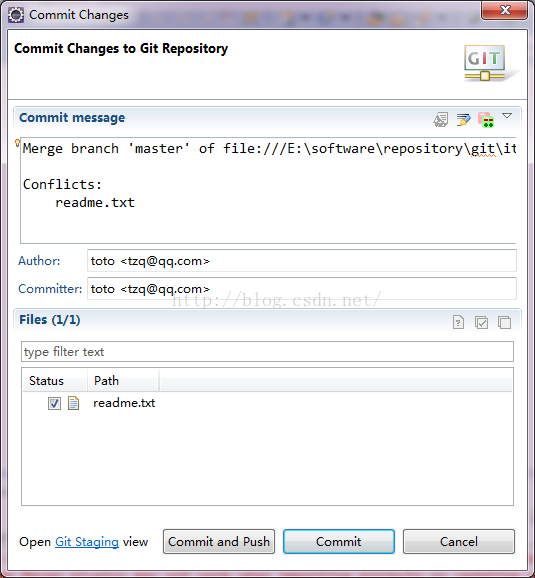Click the Amend previous commit icon
535x578 pixels.
click(441, 120)
